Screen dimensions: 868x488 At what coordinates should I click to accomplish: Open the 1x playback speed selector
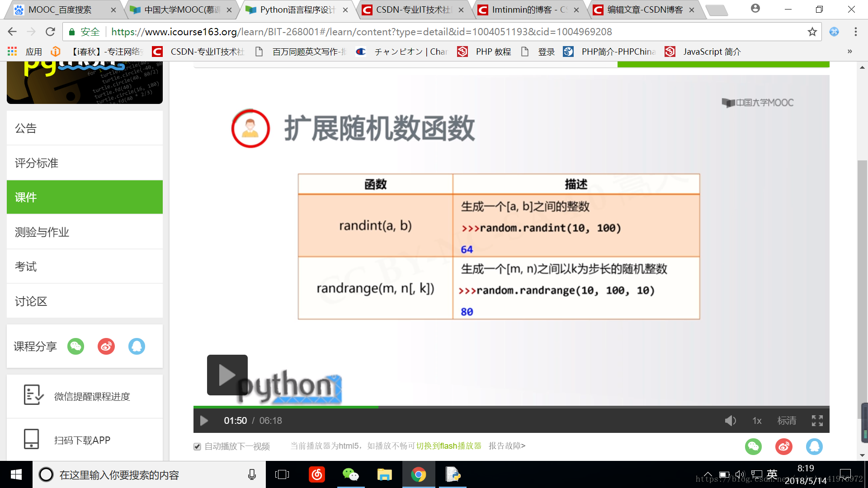click(757, 421)
